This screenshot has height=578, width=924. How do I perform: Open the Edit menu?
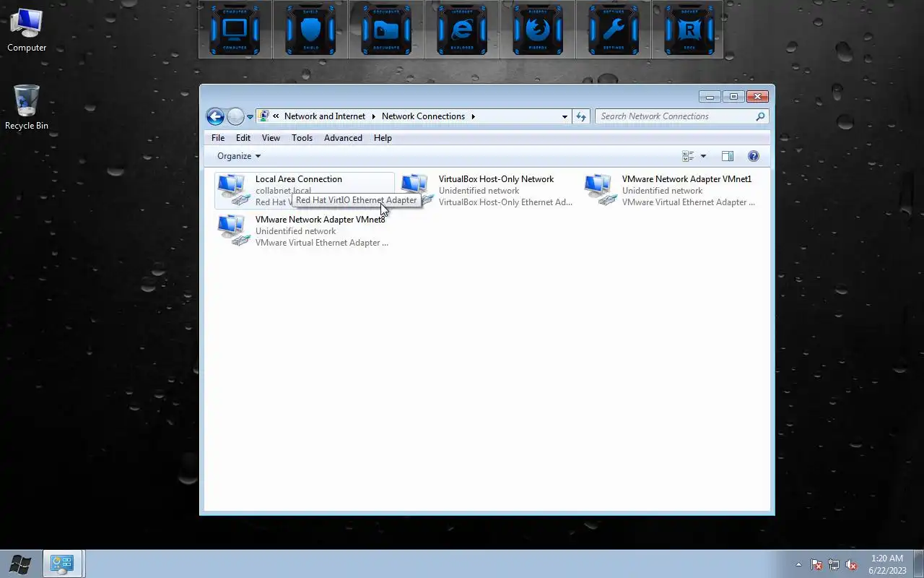(x=243, y=138)
